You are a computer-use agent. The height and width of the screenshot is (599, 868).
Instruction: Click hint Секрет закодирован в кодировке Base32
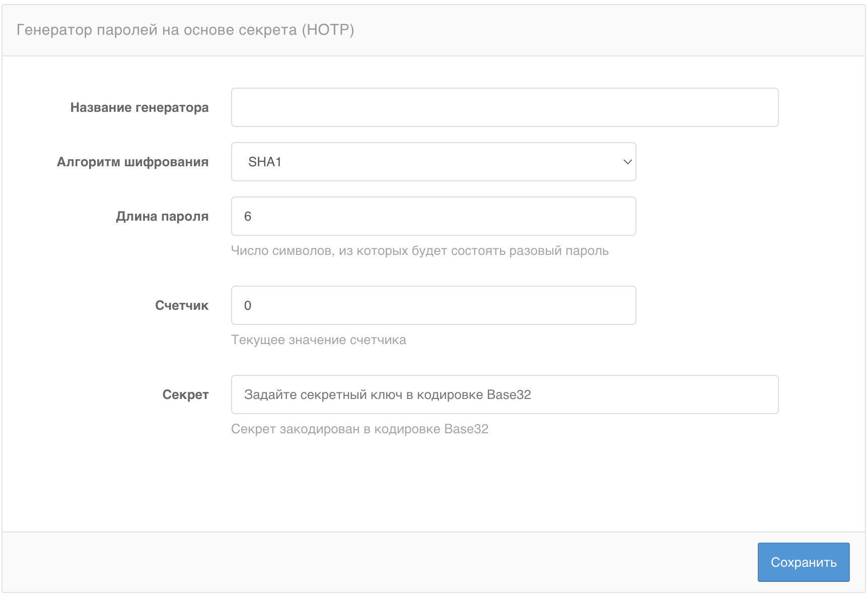(359, 429)
